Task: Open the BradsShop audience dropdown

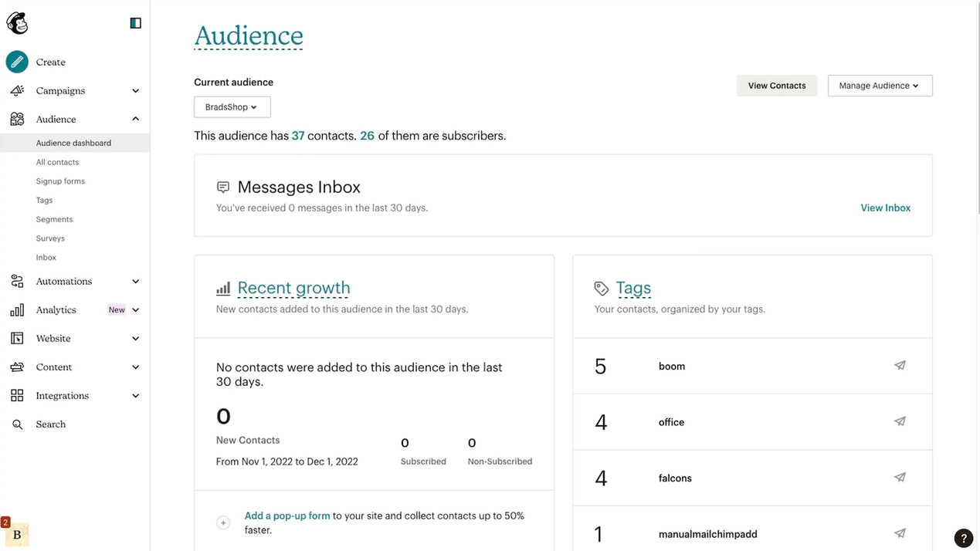Action: [232, 107]
